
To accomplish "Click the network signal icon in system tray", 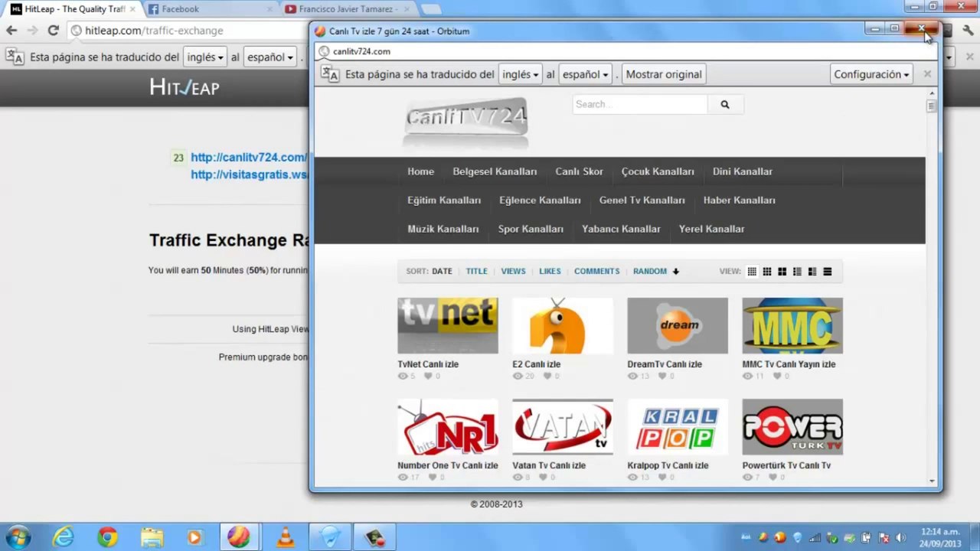I will pyautogui.click(x=815, y=538).
